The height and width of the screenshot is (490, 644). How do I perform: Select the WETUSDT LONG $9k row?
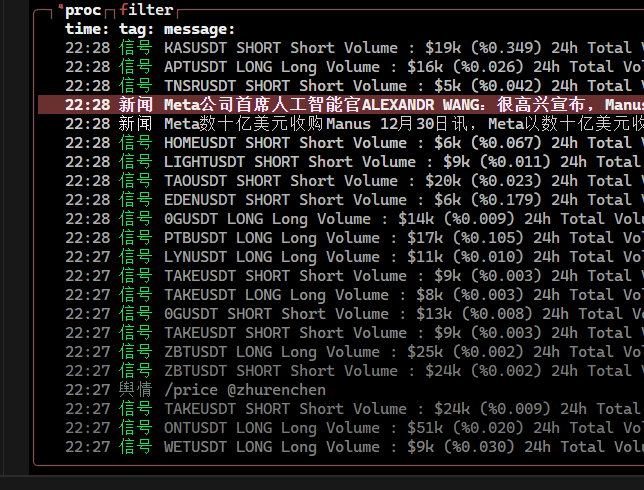[x=341, y=447]
